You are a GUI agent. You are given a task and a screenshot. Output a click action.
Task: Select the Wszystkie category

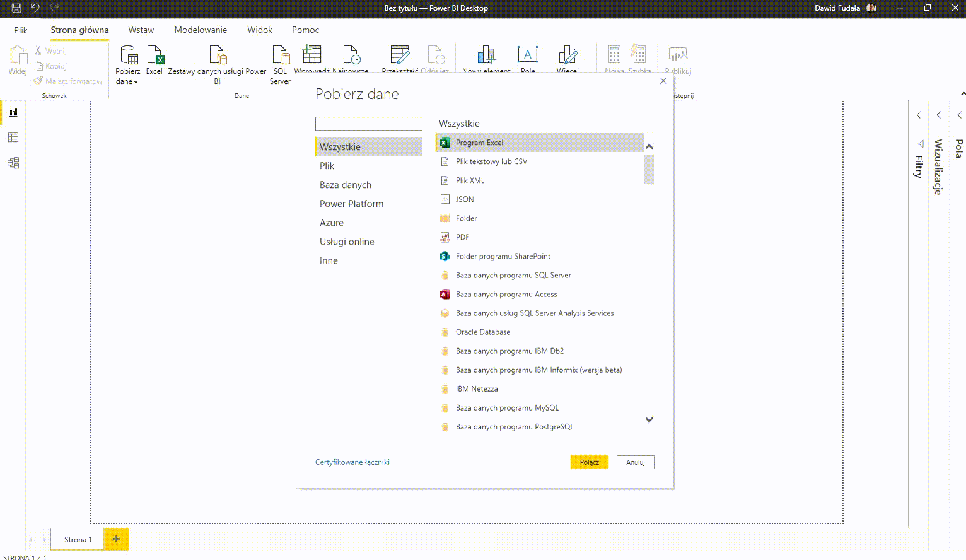tap(369, 147)
